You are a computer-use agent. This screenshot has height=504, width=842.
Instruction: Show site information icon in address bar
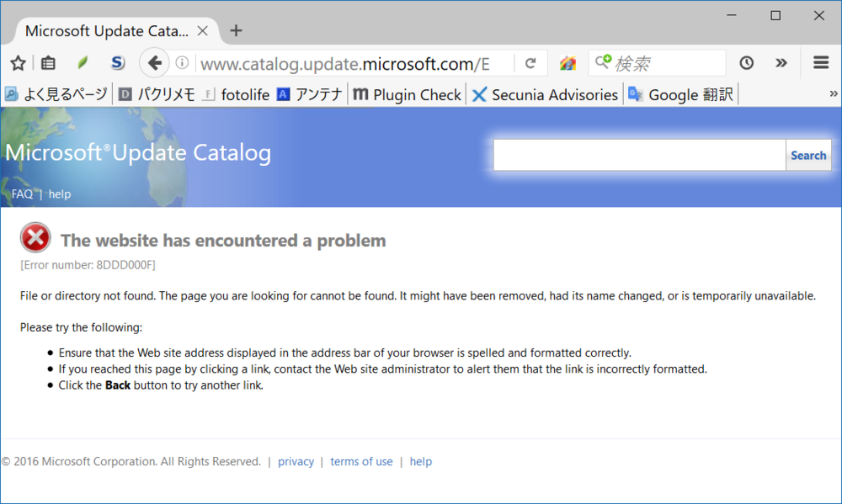coord(182,63)
